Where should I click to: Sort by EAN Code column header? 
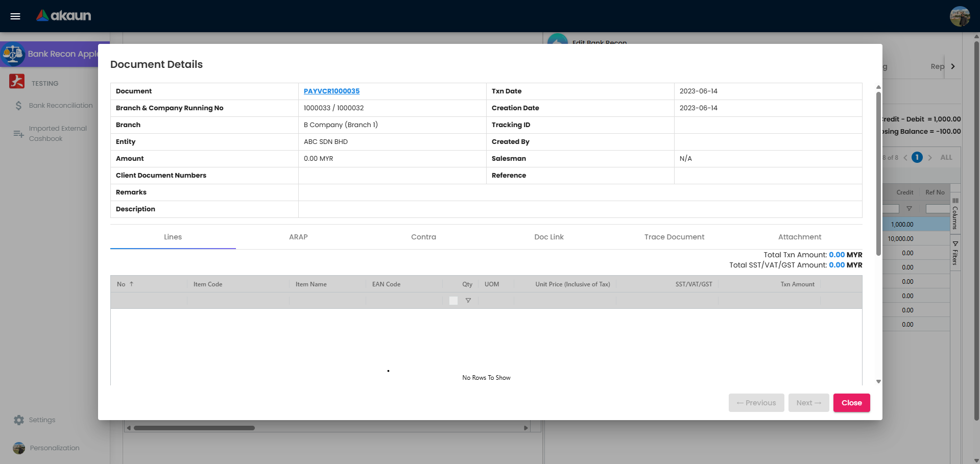click(386, 284)
